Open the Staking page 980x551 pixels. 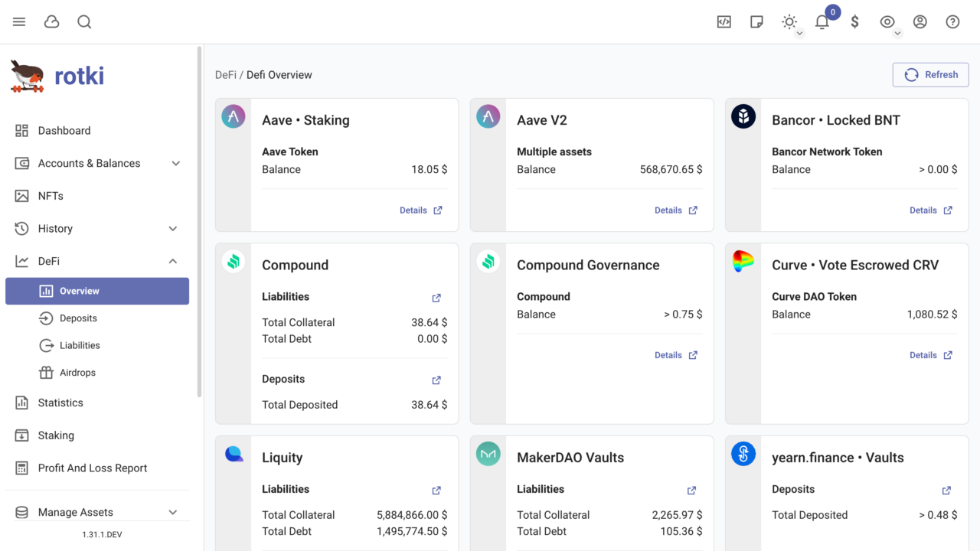point(97,435)
